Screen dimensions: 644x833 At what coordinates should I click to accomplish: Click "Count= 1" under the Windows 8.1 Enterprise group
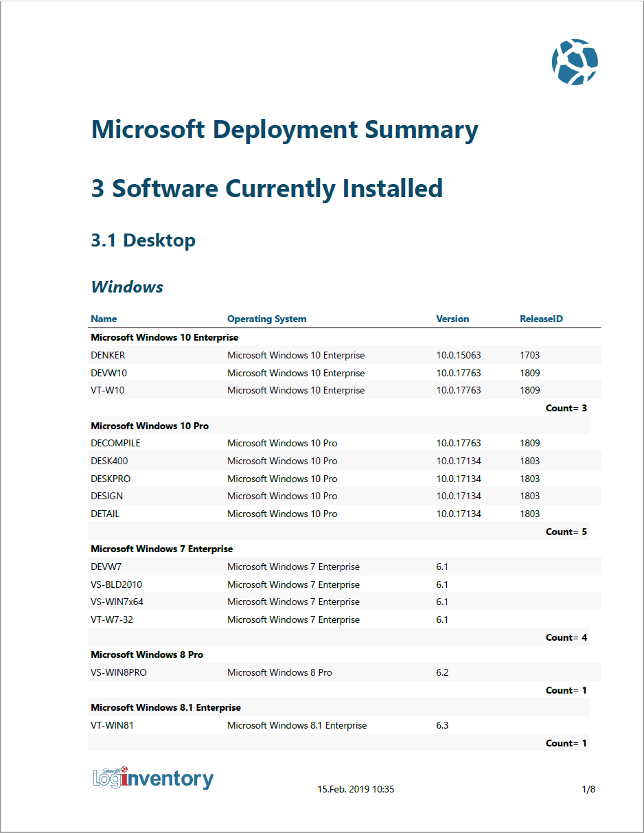566,743
